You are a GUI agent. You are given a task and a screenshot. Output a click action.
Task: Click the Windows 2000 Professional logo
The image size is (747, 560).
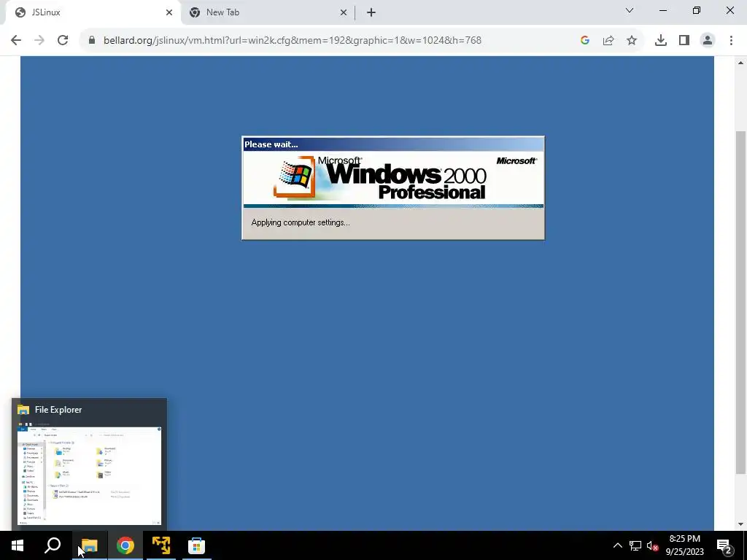380,178
